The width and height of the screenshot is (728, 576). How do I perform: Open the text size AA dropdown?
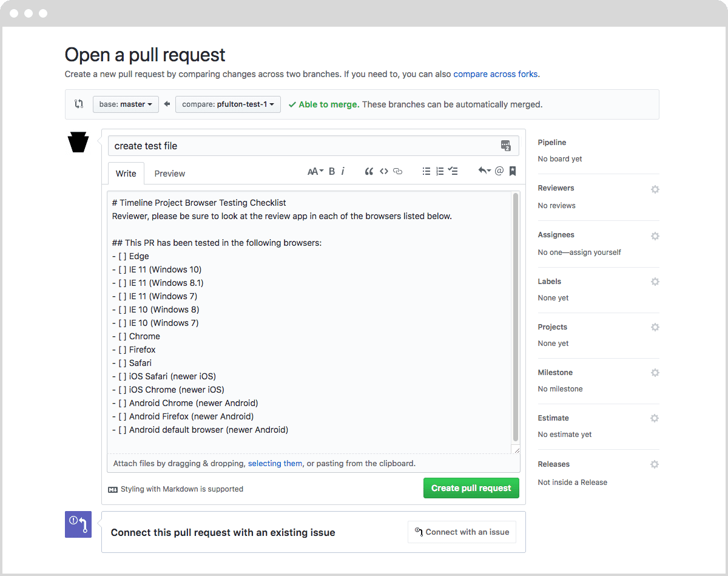315,171
